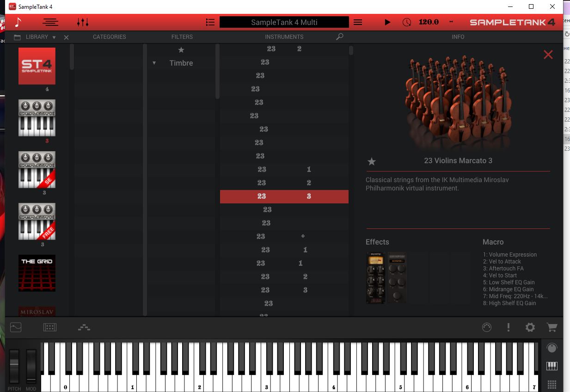This screenshot has height=392, width=570.
Task: Show pads using the grid icon beside keyboard
Action: point(552,384)
